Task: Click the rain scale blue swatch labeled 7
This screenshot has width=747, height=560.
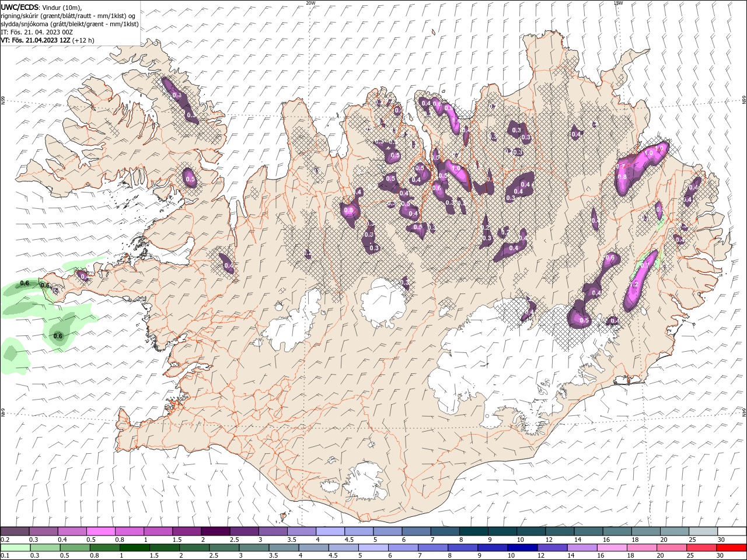Action: click(x=433, y=548)
